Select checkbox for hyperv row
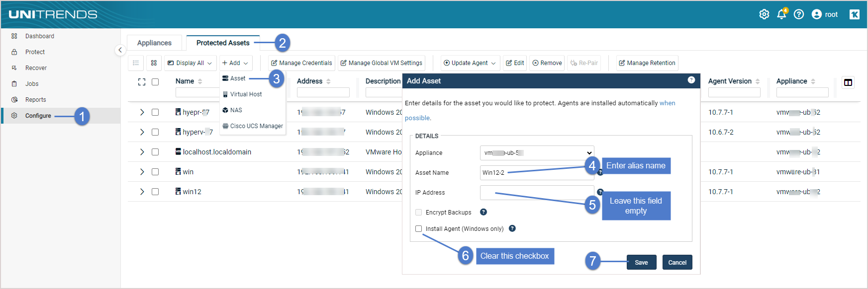Viewport: 868px width, 289px height. pos(155,132)
